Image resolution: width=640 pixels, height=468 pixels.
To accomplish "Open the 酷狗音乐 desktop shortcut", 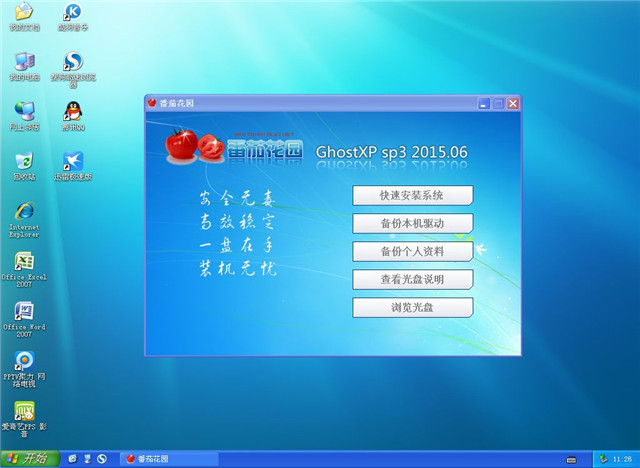I will [72, 13].
